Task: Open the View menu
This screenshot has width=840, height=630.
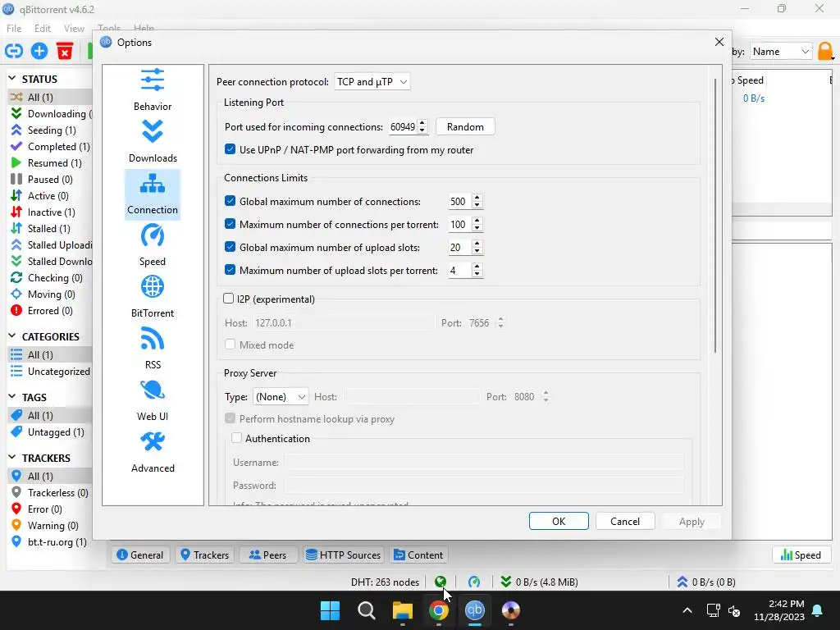Action: (74, 29)
